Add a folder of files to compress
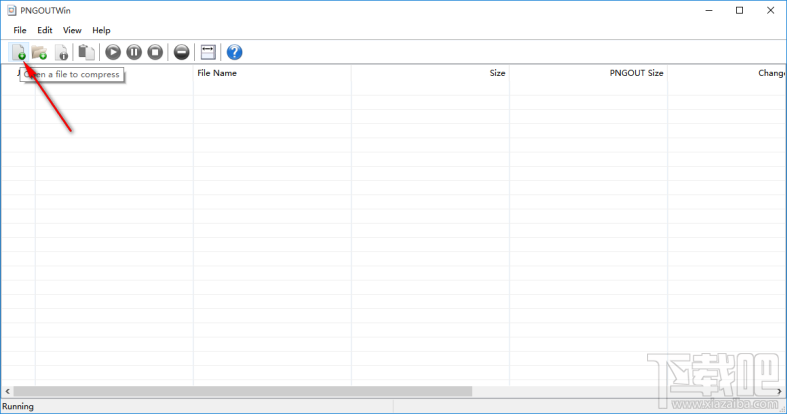The height and width of the screenshot is (414, 787). [x=39, y=52]
